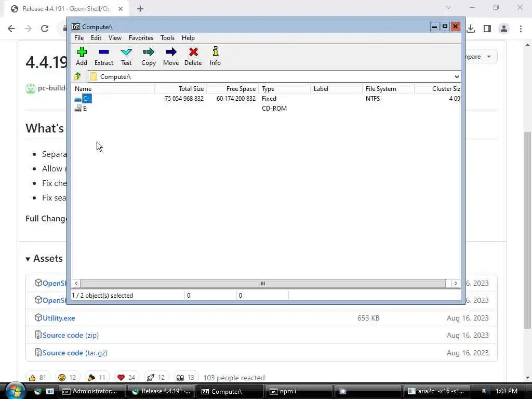Open the Compare dropdown on GitHub
532x399 pixels.
coord(480,56)
